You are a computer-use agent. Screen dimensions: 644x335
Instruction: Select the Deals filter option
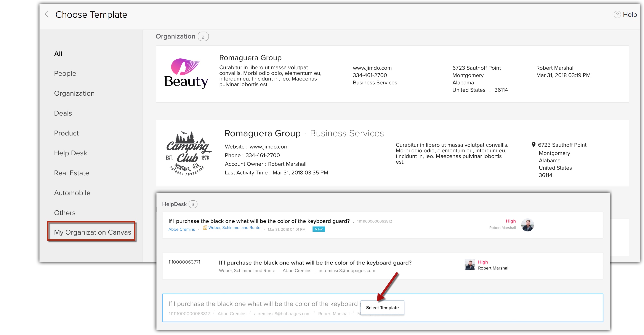click(63, 113)
